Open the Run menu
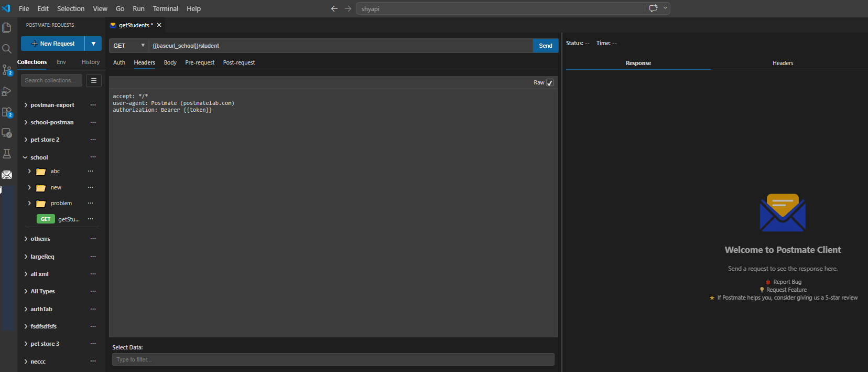 138,8
